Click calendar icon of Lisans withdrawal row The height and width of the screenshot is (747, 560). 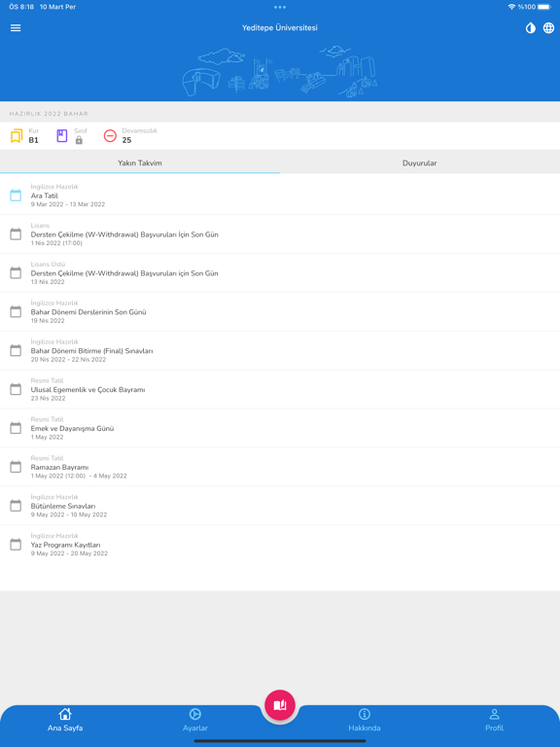(x=16, y=233)
